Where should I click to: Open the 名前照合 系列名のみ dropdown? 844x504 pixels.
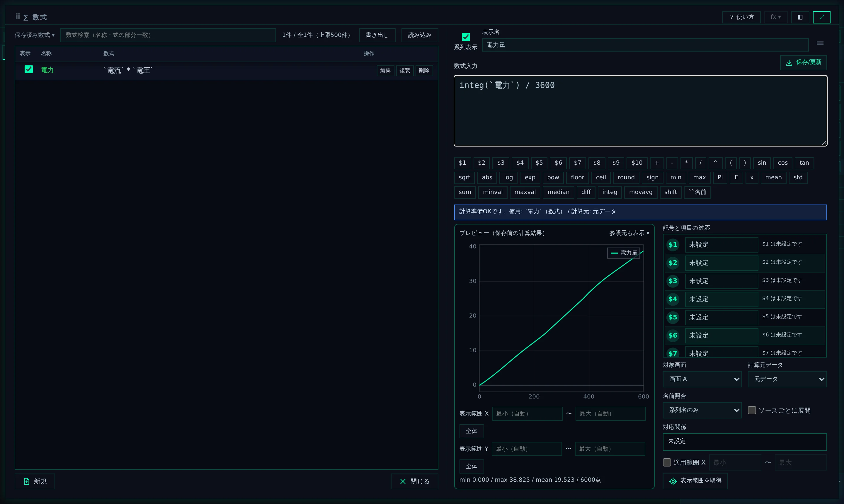click(702, 410)
